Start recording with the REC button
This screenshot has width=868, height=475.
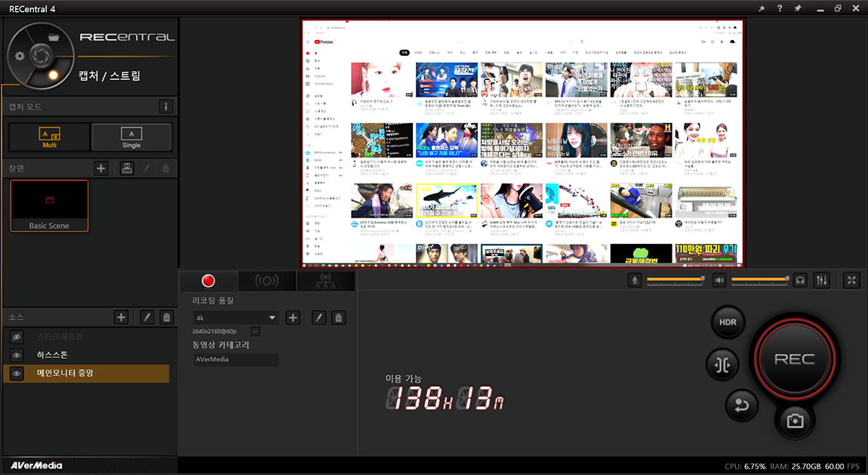pos(794,359)
